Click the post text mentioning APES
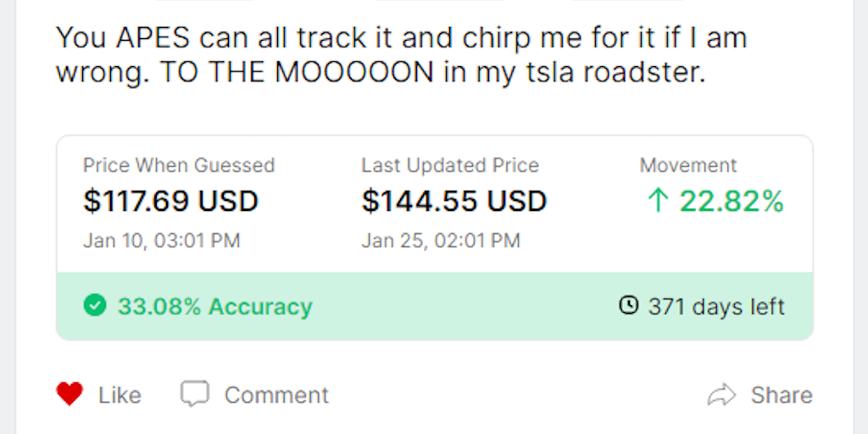The width and height of the screenshot is (868, 434). pos(401,55)
